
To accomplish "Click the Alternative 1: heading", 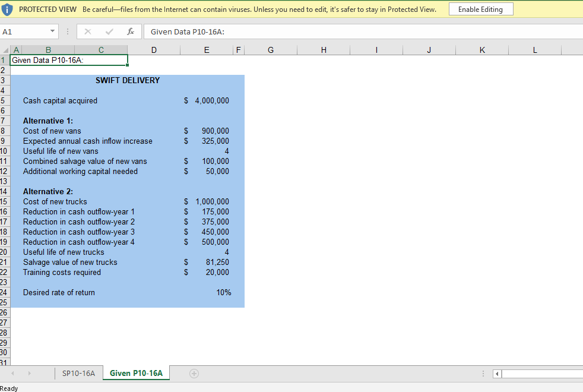I will [x=48, y=121].
